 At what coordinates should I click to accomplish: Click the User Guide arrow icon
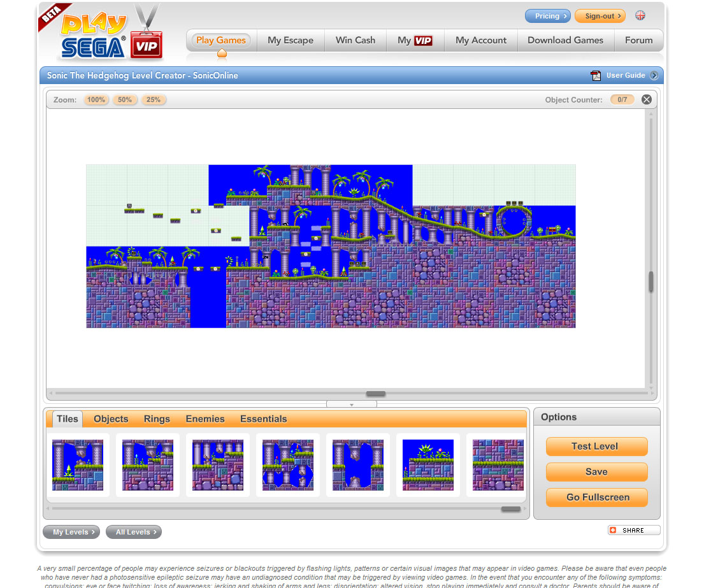click(654, 75)
